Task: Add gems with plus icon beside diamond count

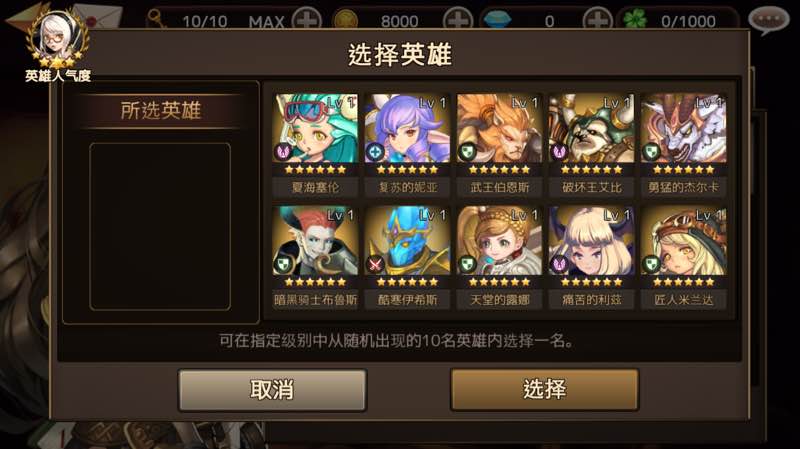Action: tap(597, 20)
